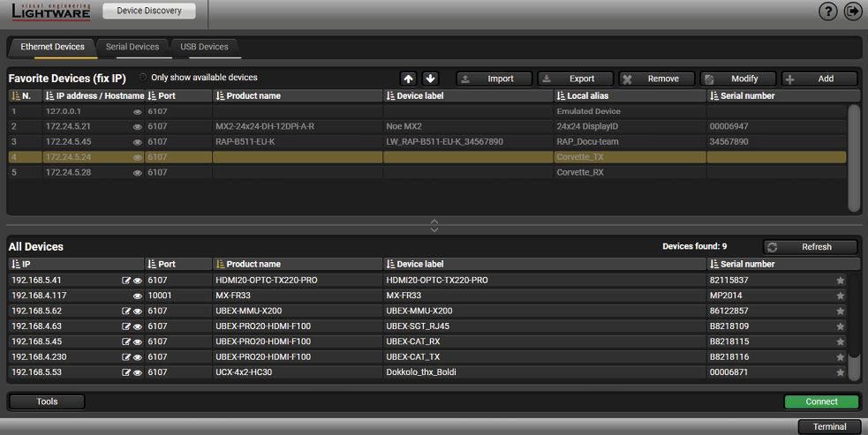Select the 24x24 DisplayID favorite row

[x=427, y=127]
